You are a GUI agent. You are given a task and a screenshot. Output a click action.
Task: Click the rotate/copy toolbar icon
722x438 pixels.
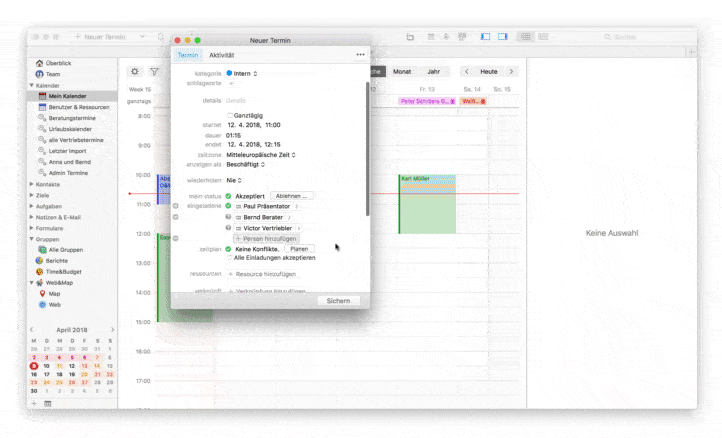410,37
